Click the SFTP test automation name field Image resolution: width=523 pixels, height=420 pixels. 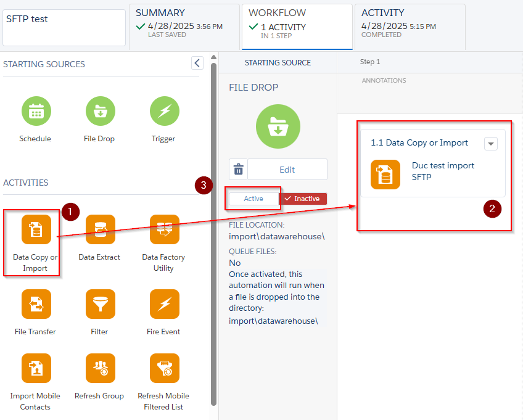[63, 27]
